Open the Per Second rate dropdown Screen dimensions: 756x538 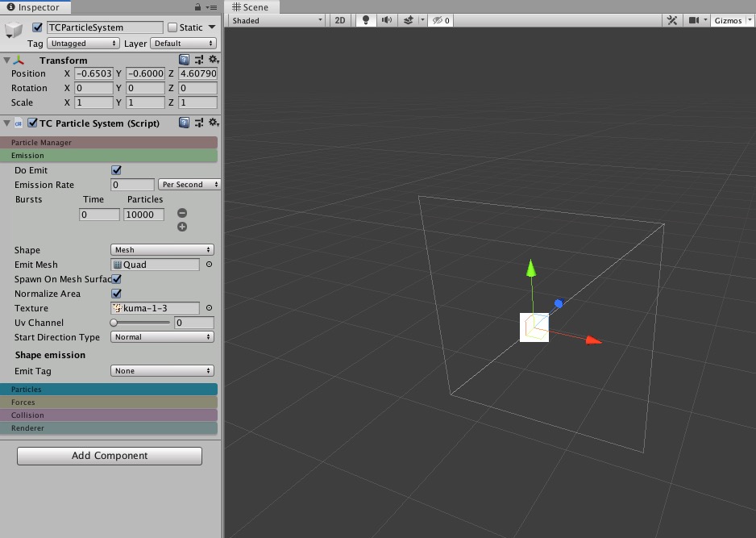[189, 185]
